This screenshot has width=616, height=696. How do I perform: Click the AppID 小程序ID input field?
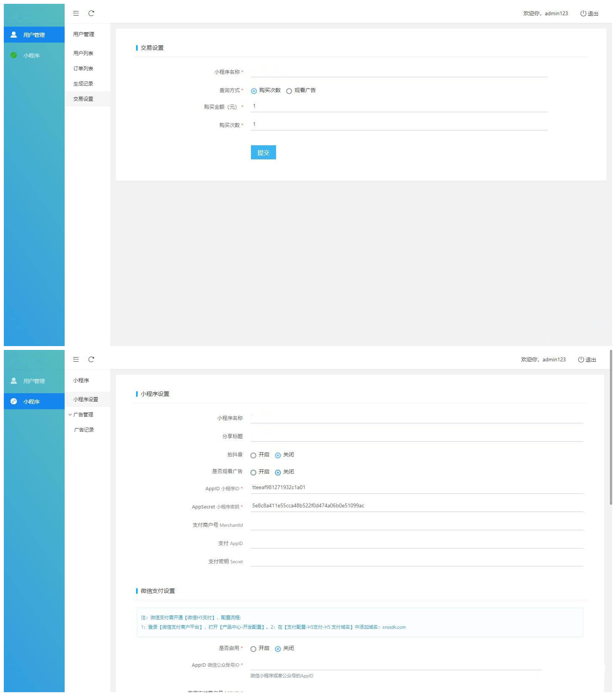(417, 488)
